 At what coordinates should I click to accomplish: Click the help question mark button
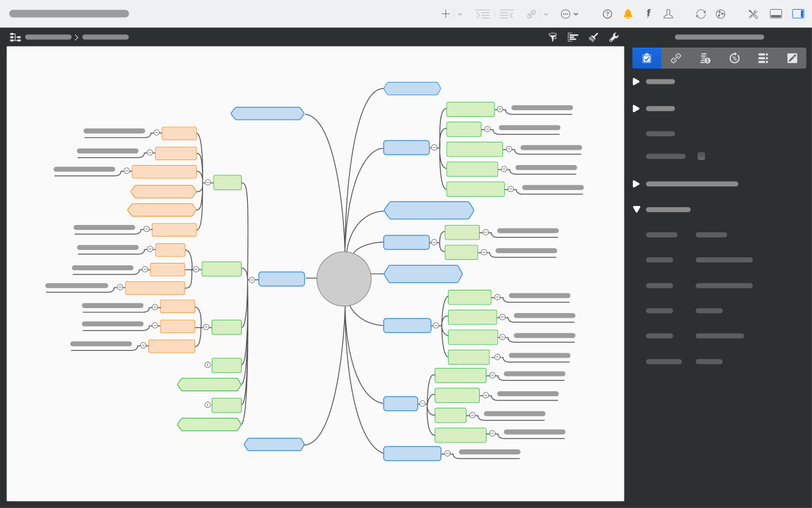607,13
